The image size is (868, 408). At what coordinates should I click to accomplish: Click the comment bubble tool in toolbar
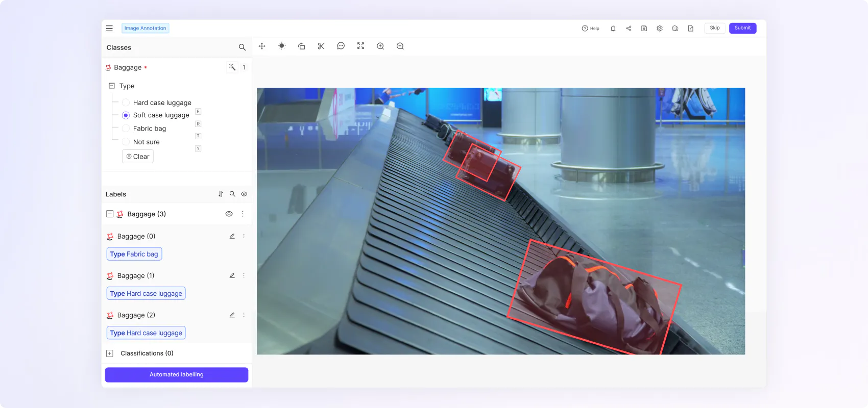tap(341, 46)
